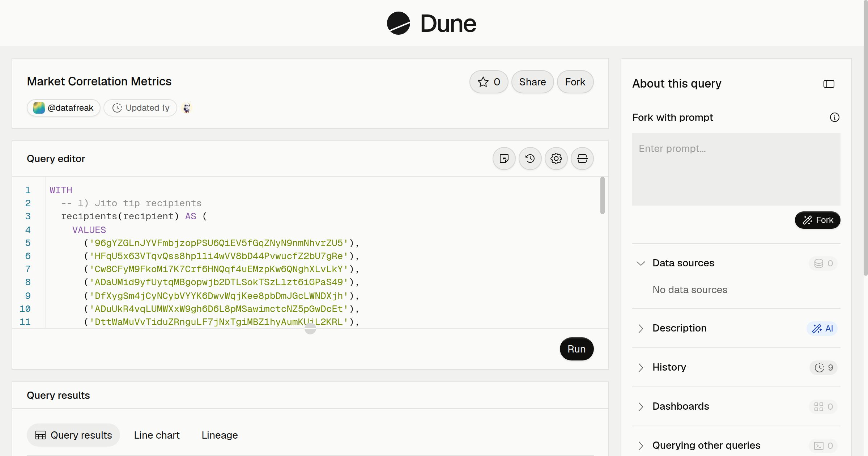Click the Dashboards count badge
The width and height of the screenshot is (868, 456).
[x=823, y=406]
